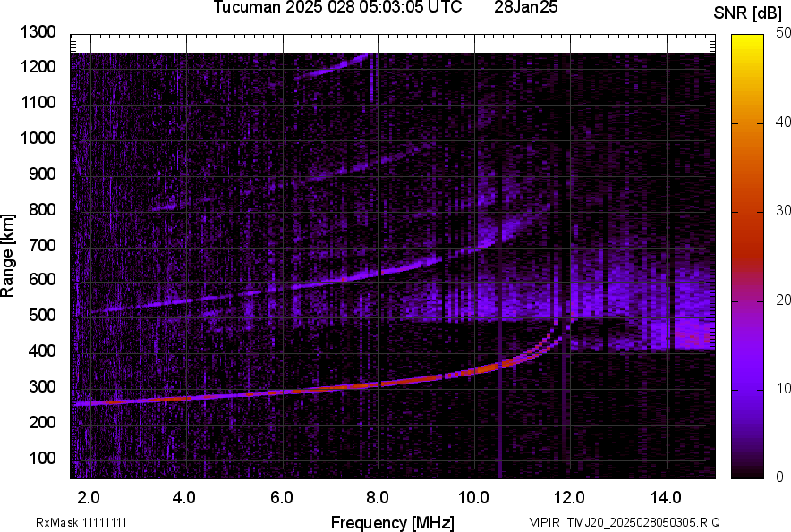
Task: Click the x-axis tick label '12.0'
Action: coord(570,497)
